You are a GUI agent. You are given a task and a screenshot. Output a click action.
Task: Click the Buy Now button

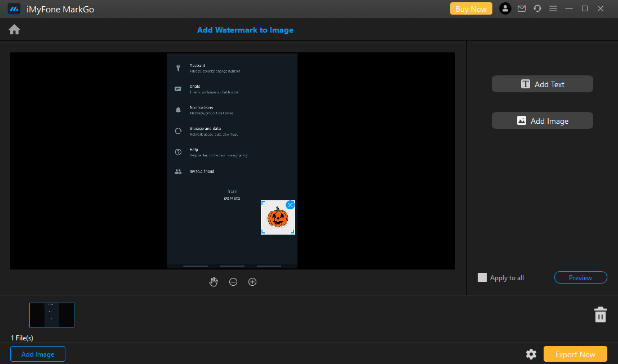[471, 8]
